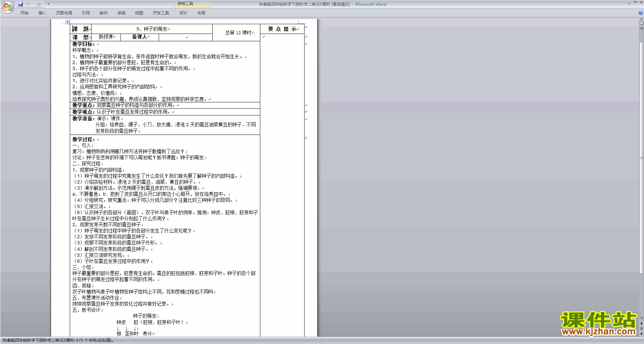
Task: Go to the next page with the double down arrow
Action: point(641,334)
